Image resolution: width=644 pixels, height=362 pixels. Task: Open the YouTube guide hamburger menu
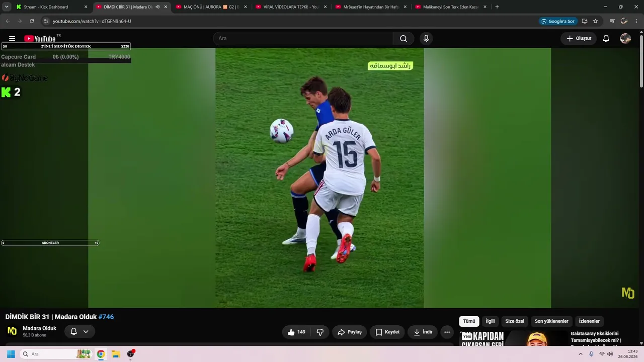click(x=12, y=39)
